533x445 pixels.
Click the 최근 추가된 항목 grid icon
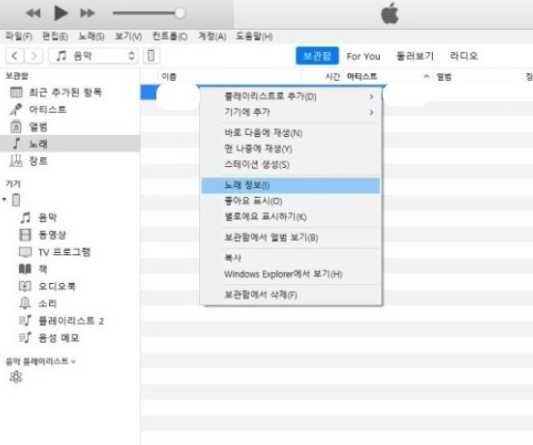pos(16,92)
